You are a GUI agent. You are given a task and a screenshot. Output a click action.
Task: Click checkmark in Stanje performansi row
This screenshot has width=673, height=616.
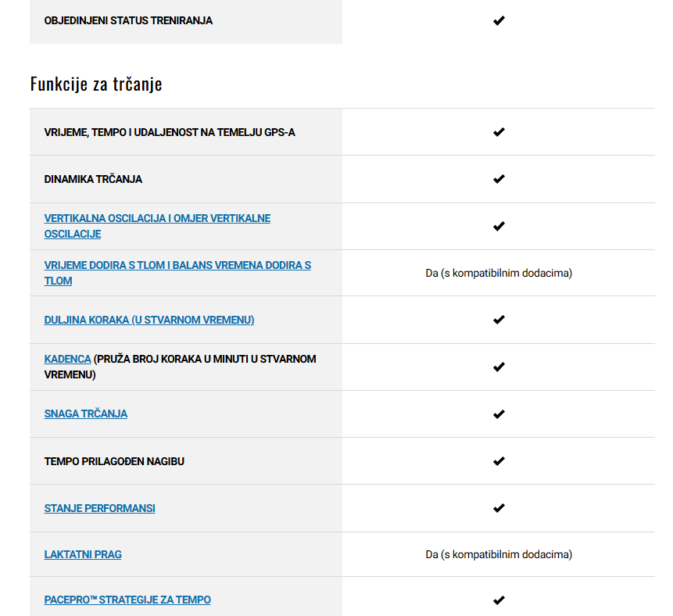pos(499,508)
